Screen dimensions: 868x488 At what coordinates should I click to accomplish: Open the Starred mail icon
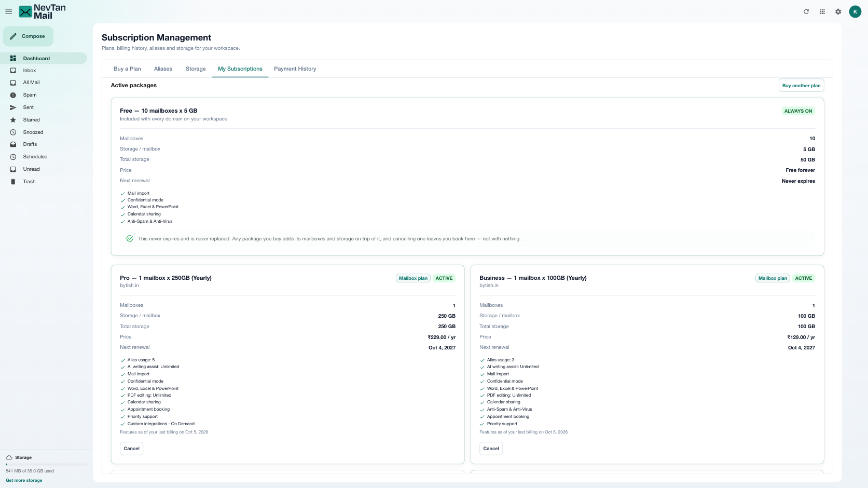coord(13,120)
